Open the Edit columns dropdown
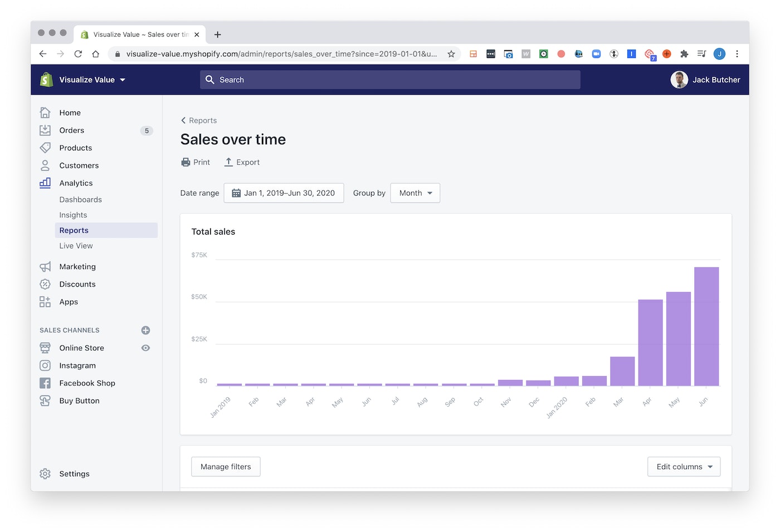 coord(684,467)
